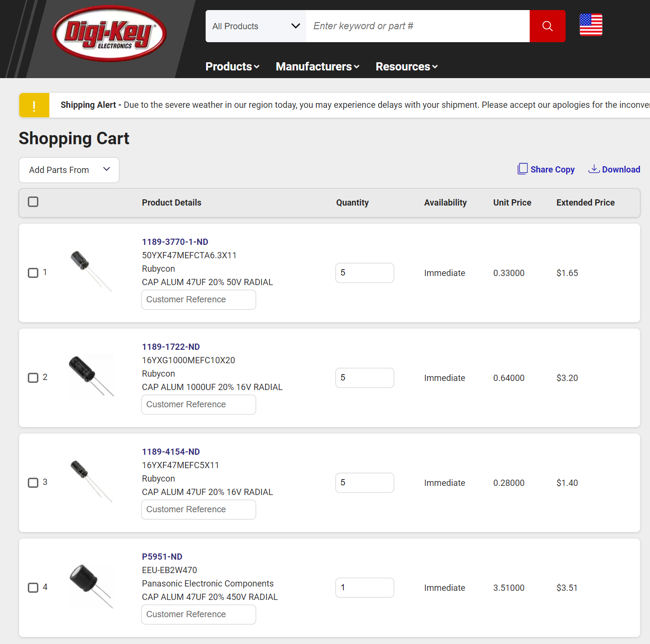Click the red search magnifier button

(x=547, y=26)
